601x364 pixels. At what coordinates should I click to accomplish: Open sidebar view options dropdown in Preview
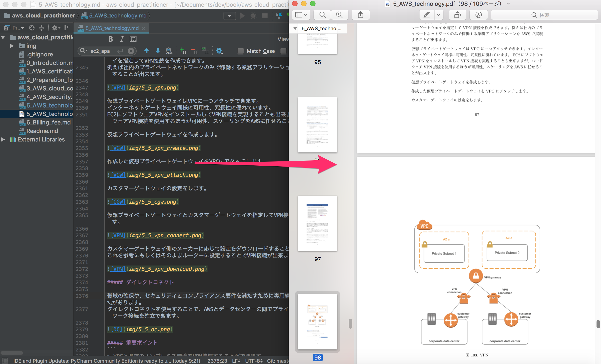(x=301, y=15)
